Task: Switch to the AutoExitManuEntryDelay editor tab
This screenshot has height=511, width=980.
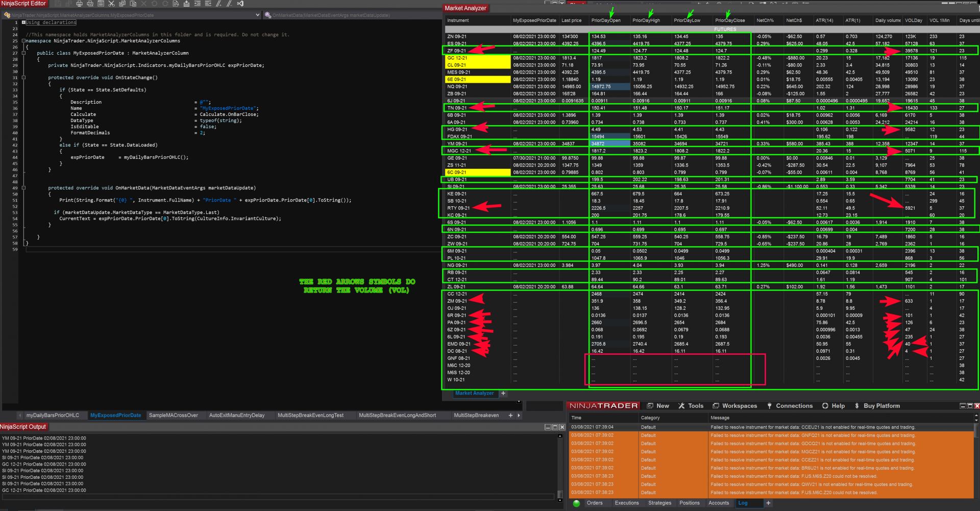Action: pos(237,416)
